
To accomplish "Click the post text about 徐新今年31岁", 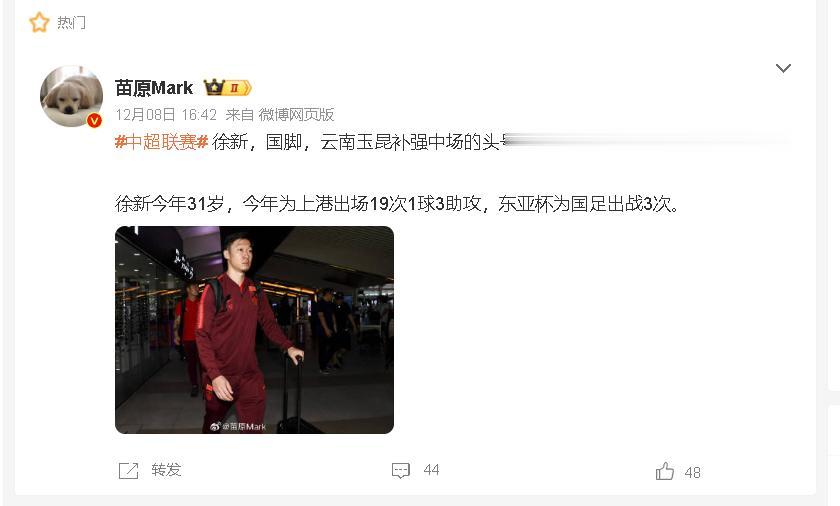I will (398, 204).
